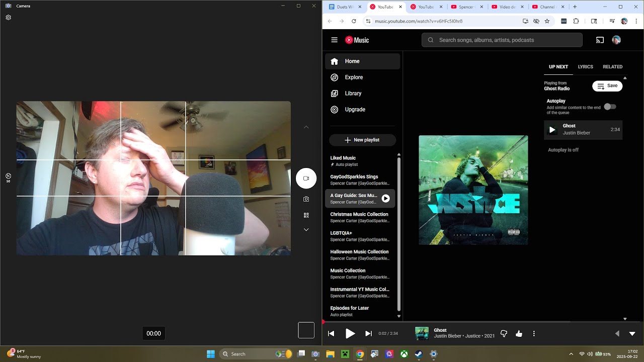Open Steam from the taskbar

[419, 354]
